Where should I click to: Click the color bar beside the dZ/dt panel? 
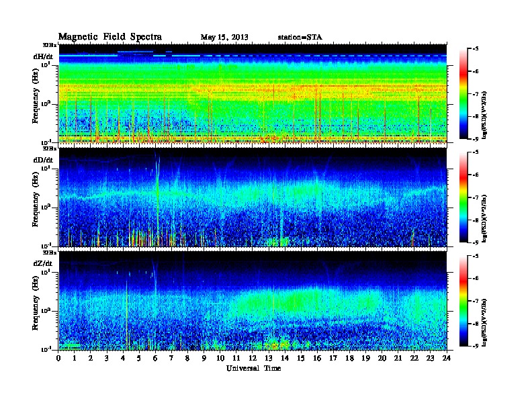point(463,301)
